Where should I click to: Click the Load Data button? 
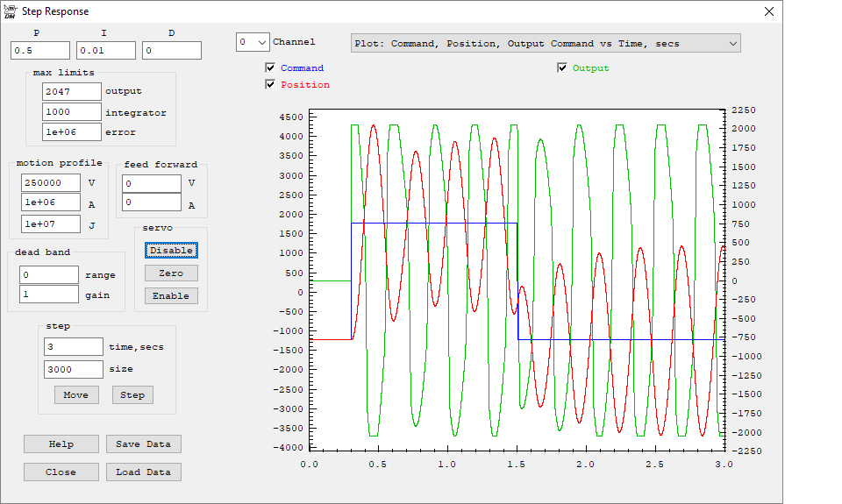point(143,472)
